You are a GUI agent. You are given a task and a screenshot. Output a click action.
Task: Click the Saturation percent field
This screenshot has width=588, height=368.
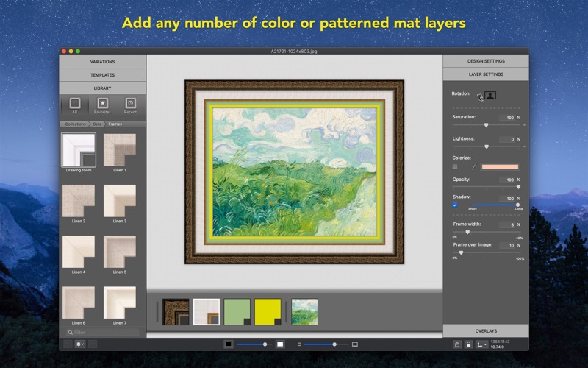click(507, 118)
